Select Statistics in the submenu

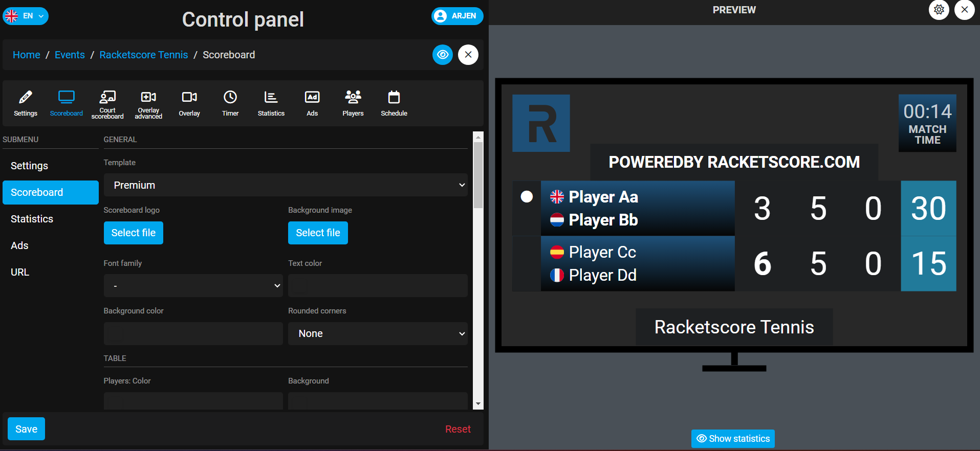50,219
